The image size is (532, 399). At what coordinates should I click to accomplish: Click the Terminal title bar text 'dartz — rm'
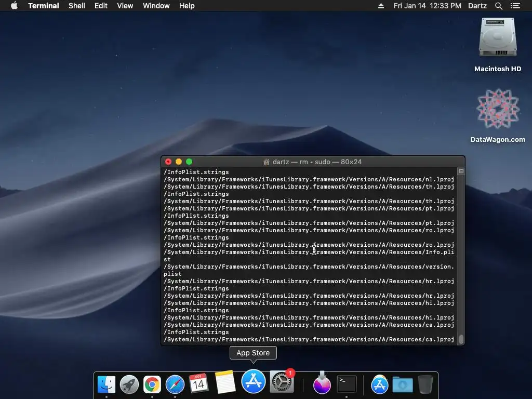290,162
